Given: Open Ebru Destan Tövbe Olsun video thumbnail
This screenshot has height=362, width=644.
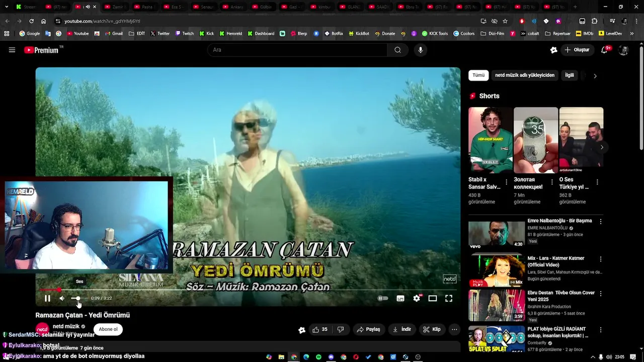Looking at the screenshot, I should tap(497, 305).
